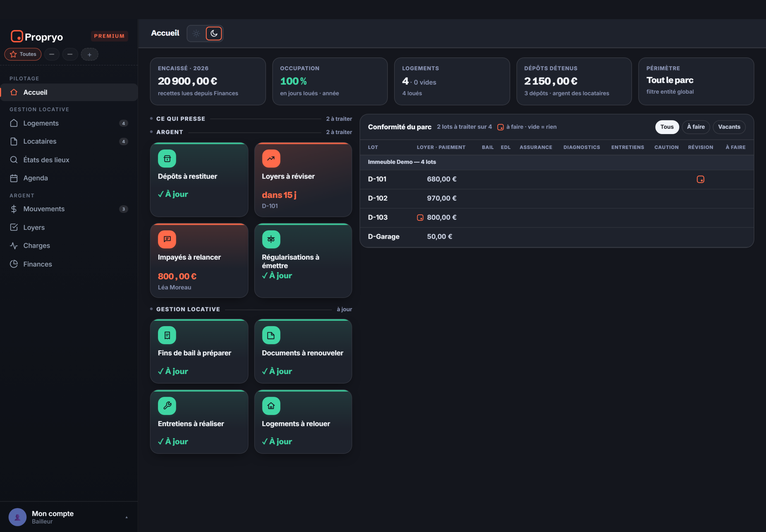Open the Dépôts détenus card
The image size is (766, 532).
(574, 81)
